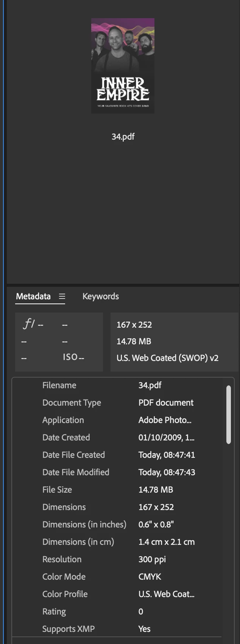240x644 pixels.
Task: Select the Metadata tab
Action: point(33,296)
